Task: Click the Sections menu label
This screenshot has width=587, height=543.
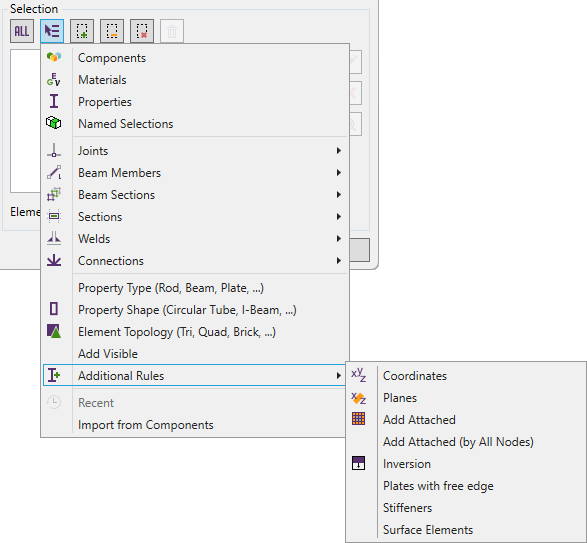Action: click(100, 216)
